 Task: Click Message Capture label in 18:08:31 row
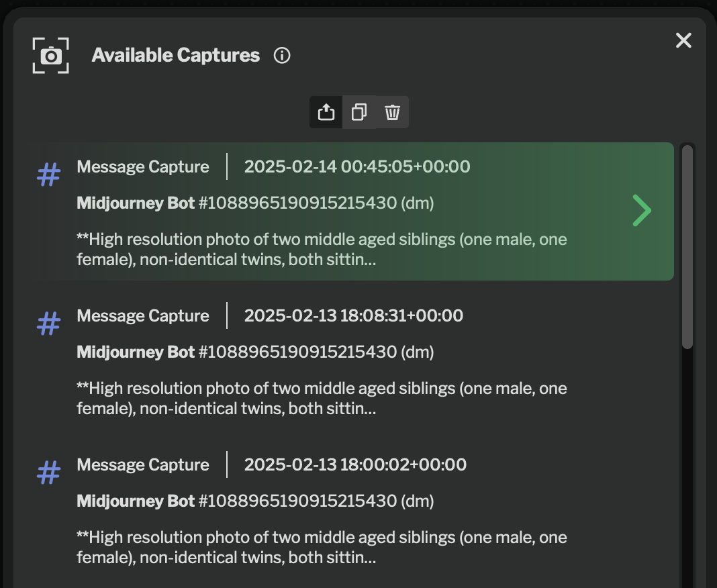pyautogui.click(x=143, y=315)
